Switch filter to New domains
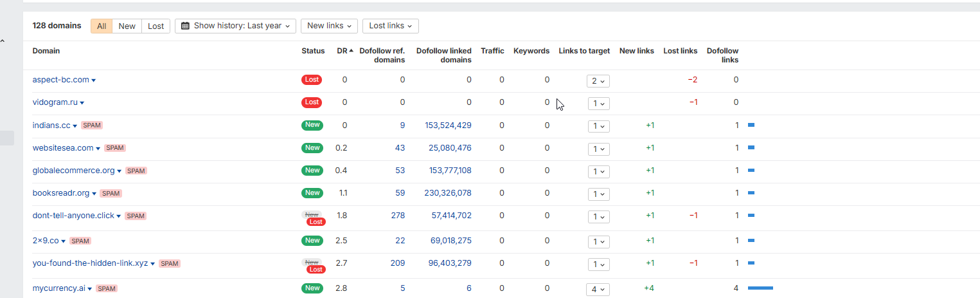Viewport: 980px width, 298px height. (x=127, y=26)
